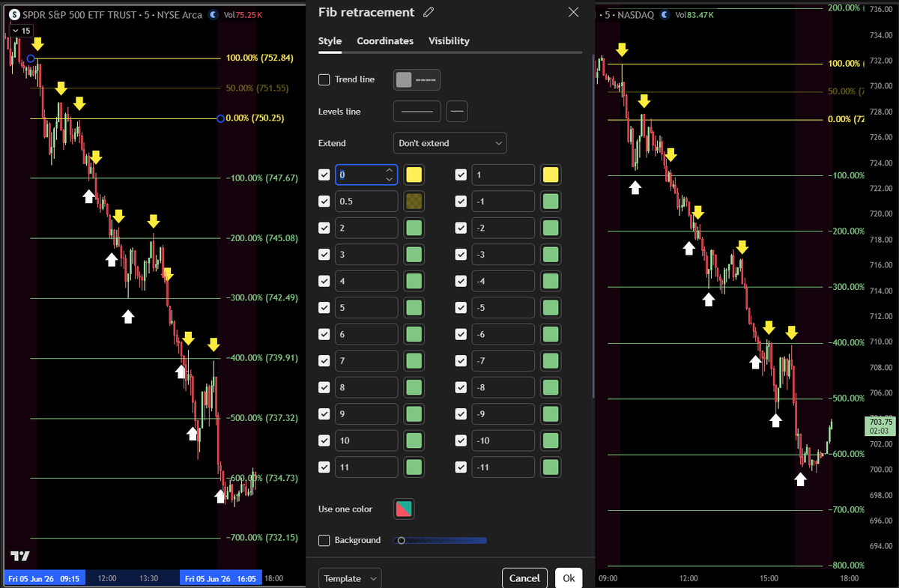Close the Fib retracement dialog
Screen dimensions: 899x588
point(574,12)
